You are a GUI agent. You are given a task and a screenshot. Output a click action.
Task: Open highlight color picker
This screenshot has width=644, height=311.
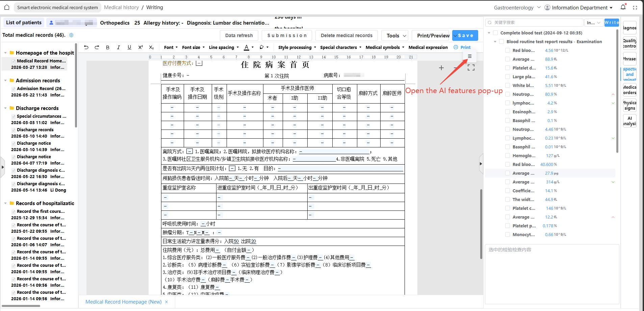264,47
